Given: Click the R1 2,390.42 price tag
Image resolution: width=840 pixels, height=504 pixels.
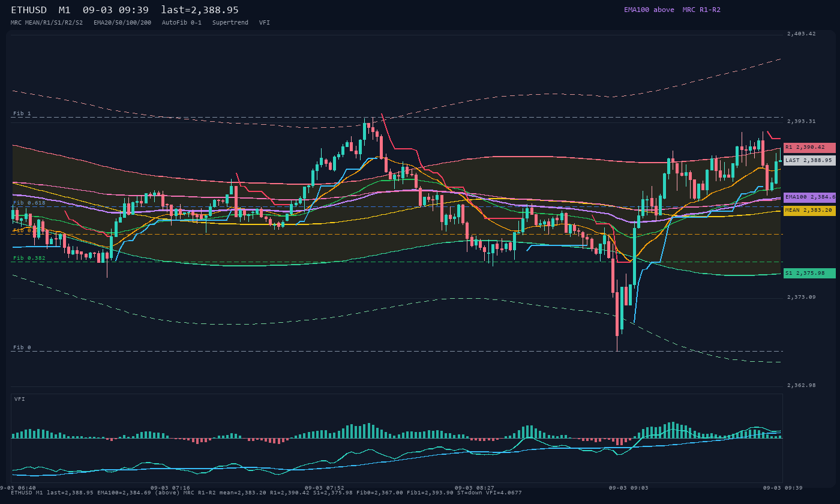Looking at the screenshot, I should pos(809,148).
